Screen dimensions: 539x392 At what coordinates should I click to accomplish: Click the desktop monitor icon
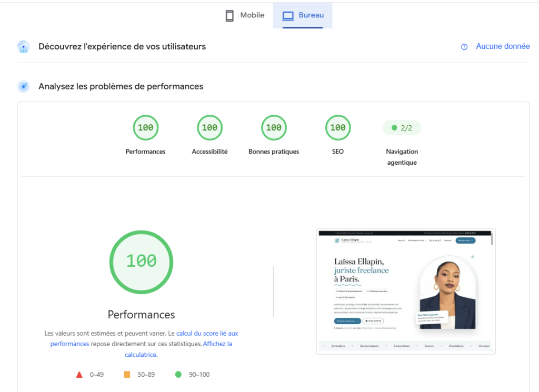click(288, 15)
